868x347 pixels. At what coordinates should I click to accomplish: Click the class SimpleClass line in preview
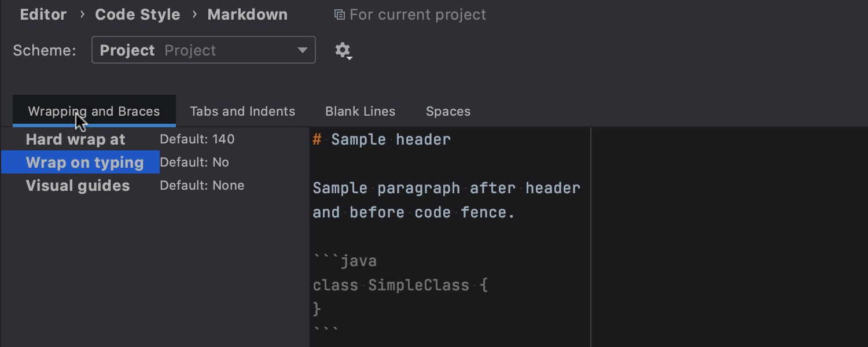tap(400, 285)
